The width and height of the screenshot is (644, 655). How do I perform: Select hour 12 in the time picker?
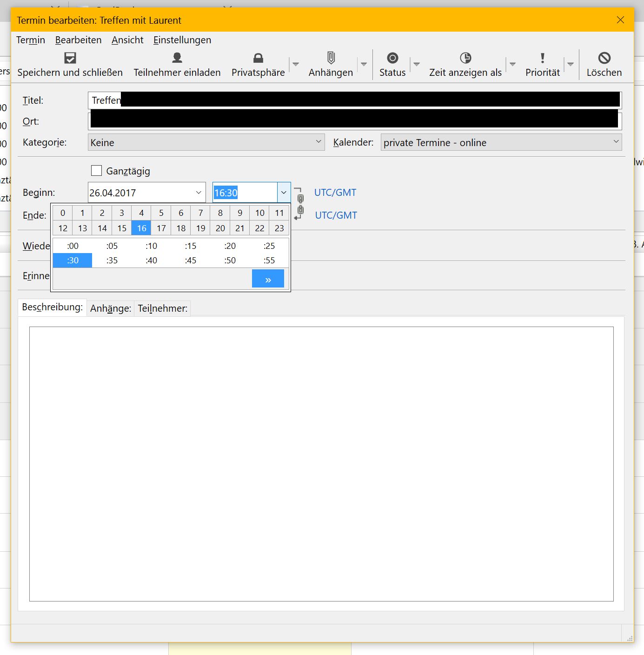63,228
